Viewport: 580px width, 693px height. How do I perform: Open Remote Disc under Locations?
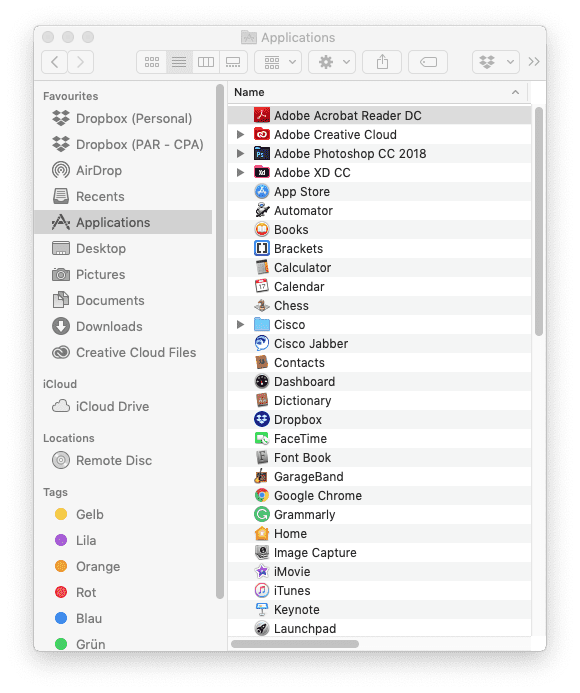(123, 461)
